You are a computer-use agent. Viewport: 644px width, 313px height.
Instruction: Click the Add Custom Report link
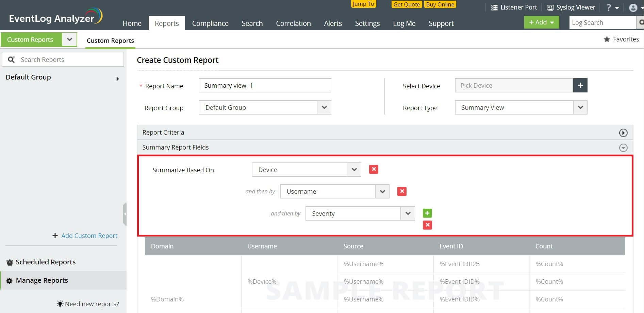pyautogui.click(x=89, y=236)
